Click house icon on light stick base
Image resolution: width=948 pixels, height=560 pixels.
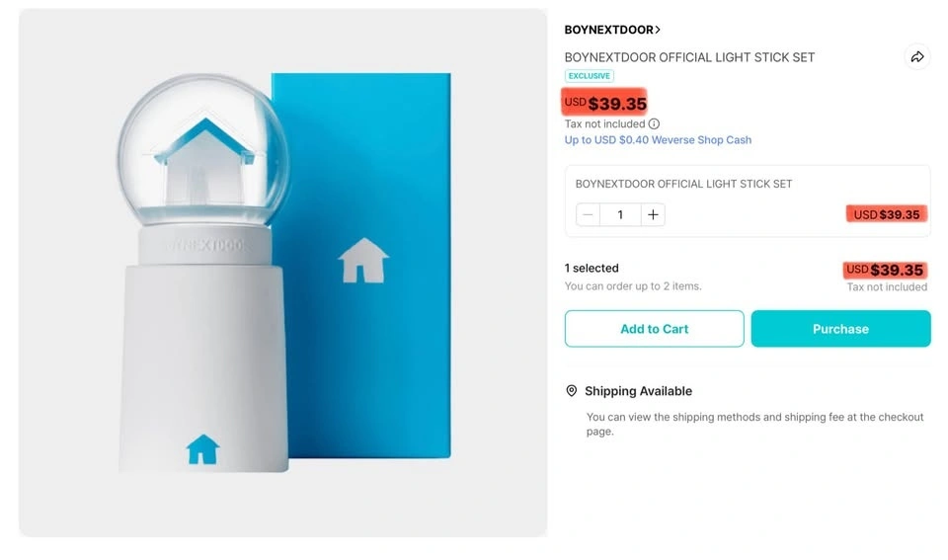point(202,448)
